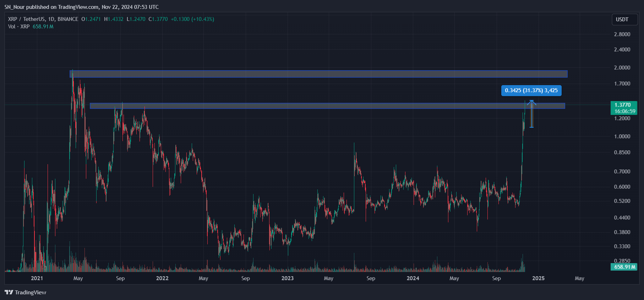Click the 1.7000 price axis label

[622, 84]
